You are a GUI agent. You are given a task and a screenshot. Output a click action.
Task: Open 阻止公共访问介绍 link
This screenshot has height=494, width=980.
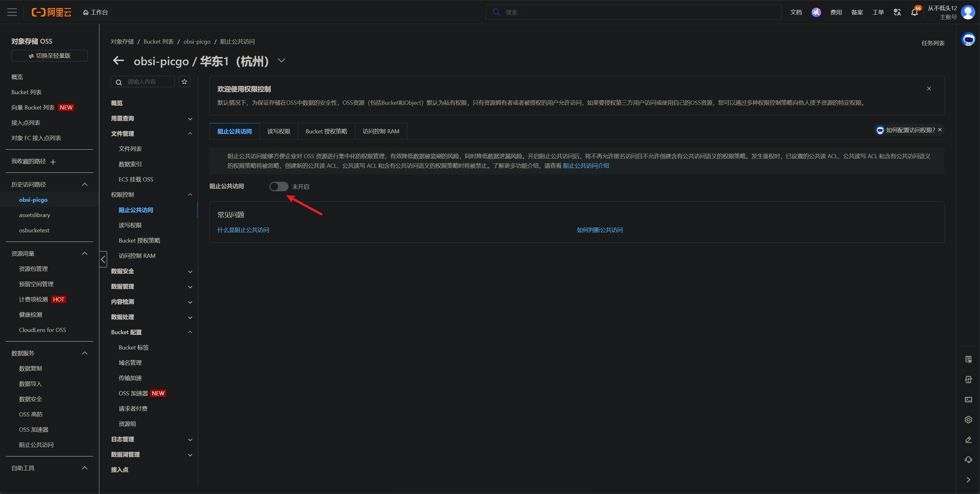586,166
